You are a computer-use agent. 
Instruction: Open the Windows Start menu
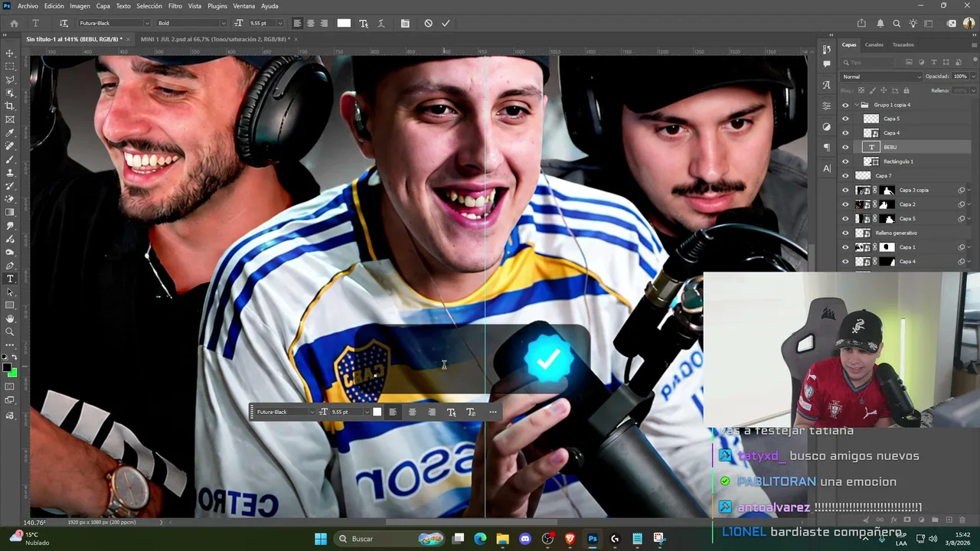point(321,539)
